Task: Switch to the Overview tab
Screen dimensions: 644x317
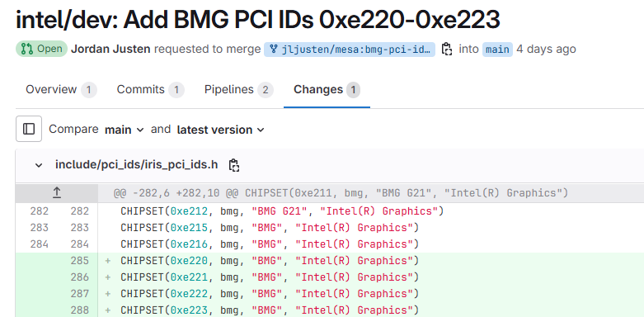Action: pos(61,90)
